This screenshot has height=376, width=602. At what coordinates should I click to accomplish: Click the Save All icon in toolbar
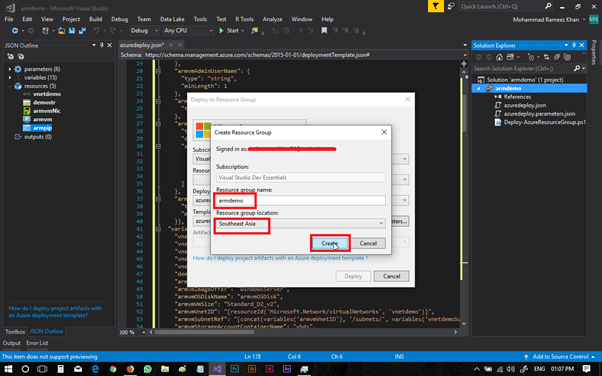82,31
